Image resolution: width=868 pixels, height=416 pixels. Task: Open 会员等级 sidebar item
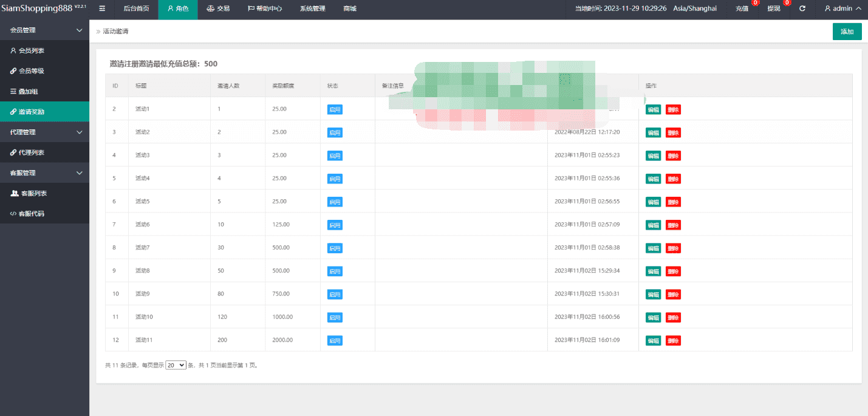(31, 71)
